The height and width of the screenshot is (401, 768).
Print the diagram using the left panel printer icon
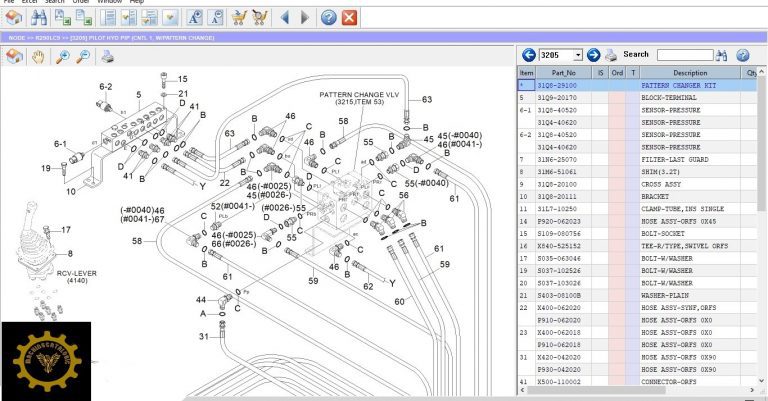pyautogui.click(x=107, y=56)
